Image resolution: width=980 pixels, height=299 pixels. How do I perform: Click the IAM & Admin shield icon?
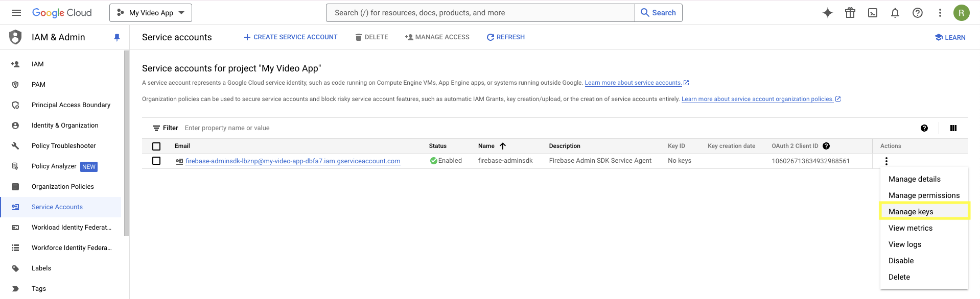(16, 37)
